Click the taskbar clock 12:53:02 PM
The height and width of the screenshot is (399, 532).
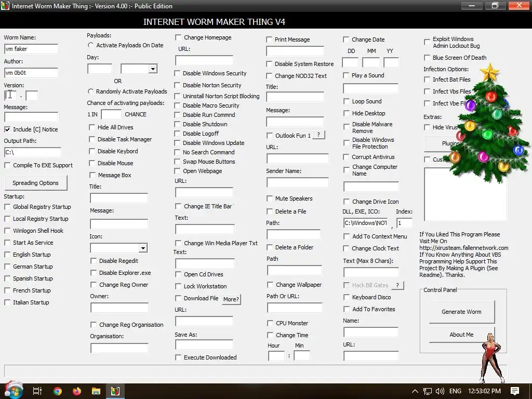(485, 391)
